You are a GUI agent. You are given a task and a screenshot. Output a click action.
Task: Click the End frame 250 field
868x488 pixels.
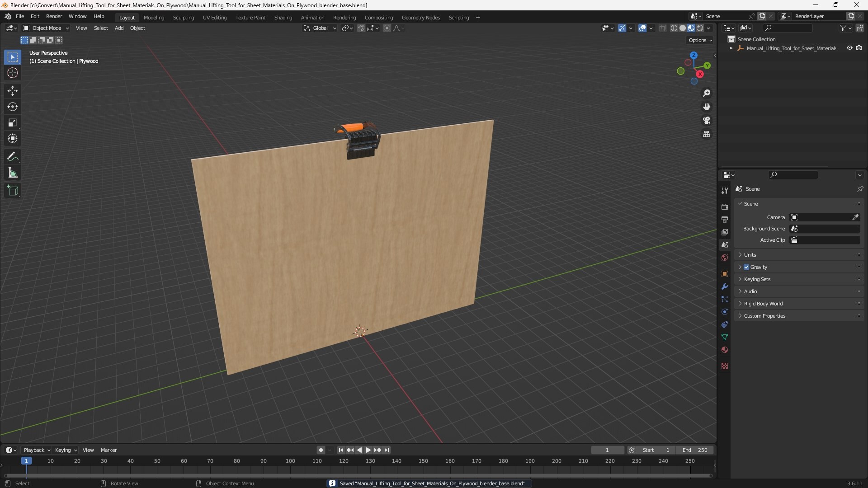(x=695, y=450)
